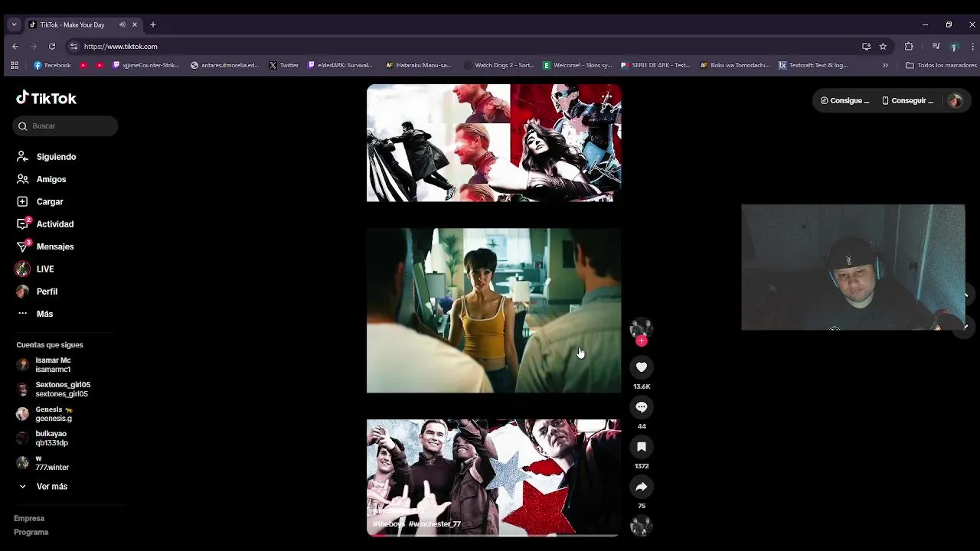The width and height of the screenshot is (980, 551).
Task: Open the tab search dropdown arrow
Action: pyautogui.click(x=14, y=24)
